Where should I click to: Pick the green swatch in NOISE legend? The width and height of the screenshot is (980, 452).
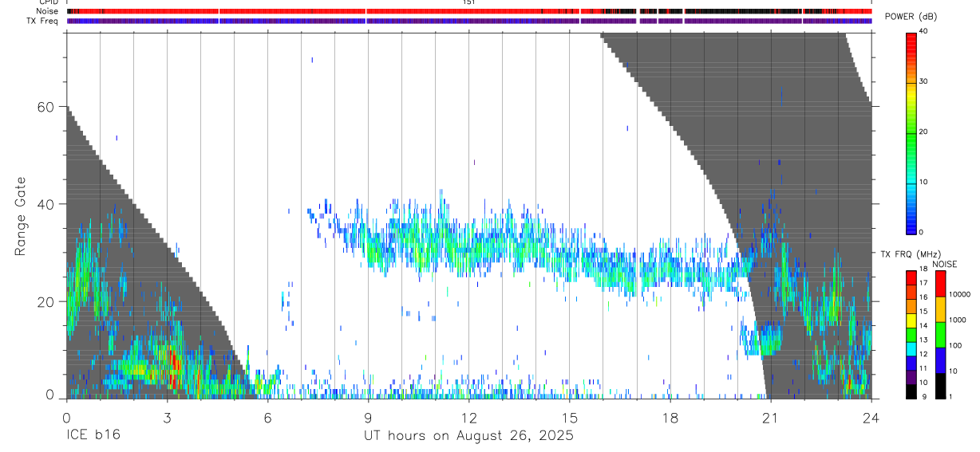pyautogui.click(x=940, y=334)
